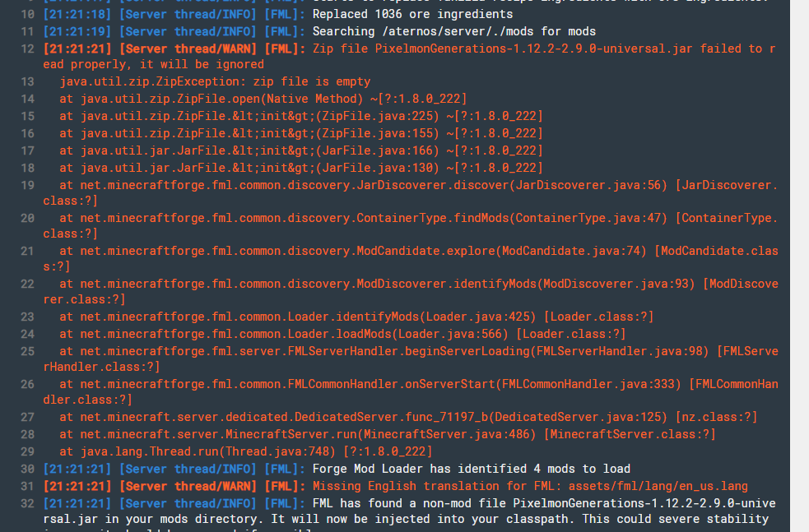Click the 'Missing English translation for FML' warning
The width and height of the screenshot is (809, 532).
[x=530, y=487]
